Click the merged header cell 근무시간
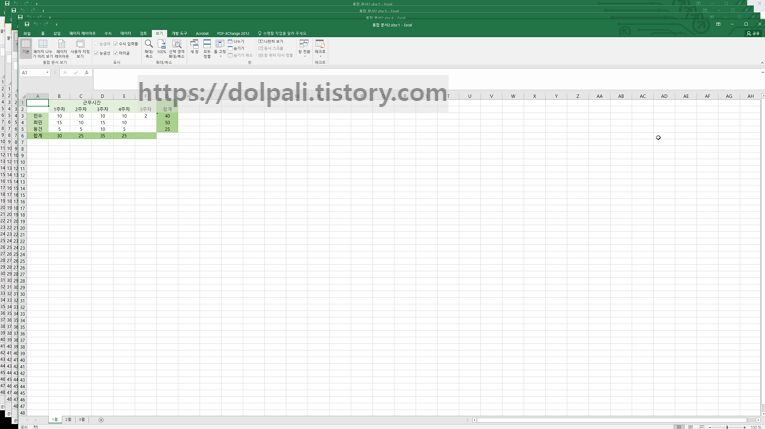This screenshot has width=765, height=429. [92, 102]
